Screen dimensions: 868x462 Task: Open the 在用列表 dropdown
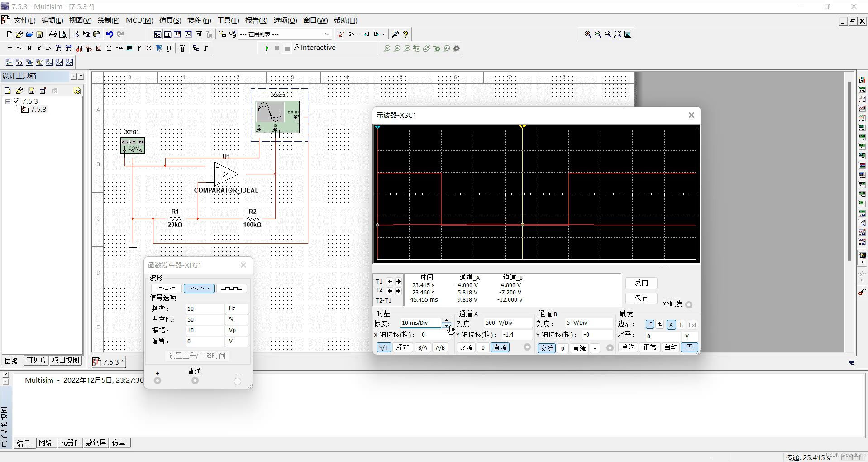[326, 34]
